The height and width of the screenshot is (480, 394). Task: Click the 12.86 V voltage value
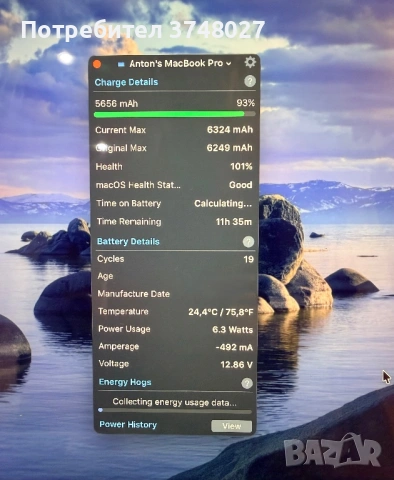(237, 365)
